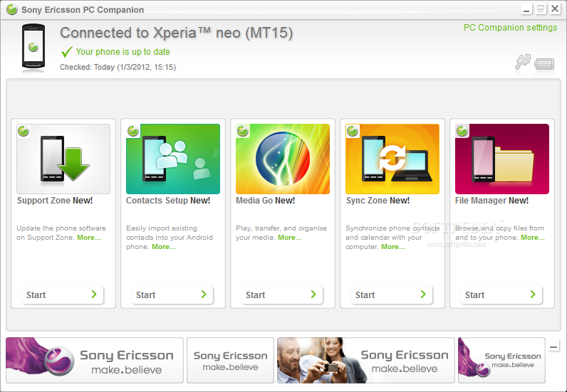Start Support Zone
567x392 pixels.
click(x=63, y=295)
